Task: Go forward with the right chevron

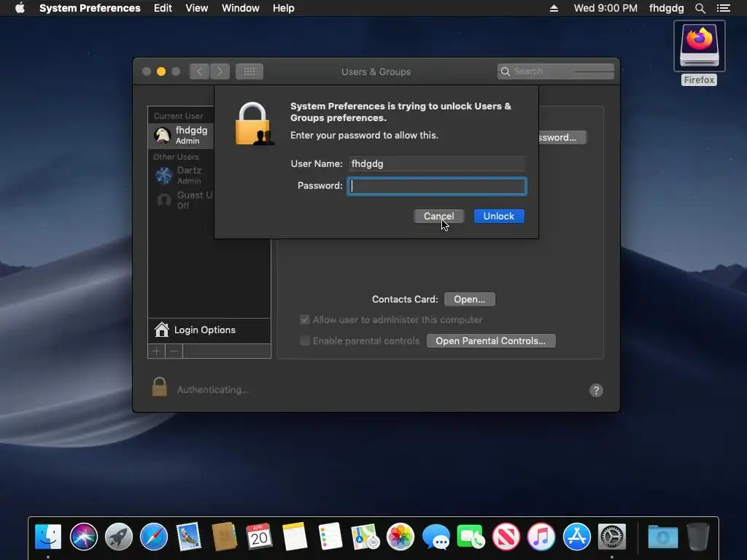Action: point(220,71)
